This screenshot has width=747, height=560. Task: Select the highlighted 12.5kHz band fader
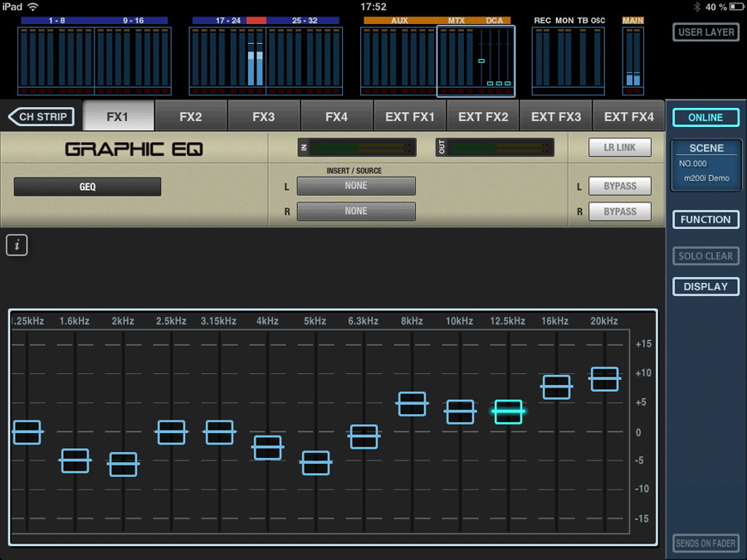point(508,411)
